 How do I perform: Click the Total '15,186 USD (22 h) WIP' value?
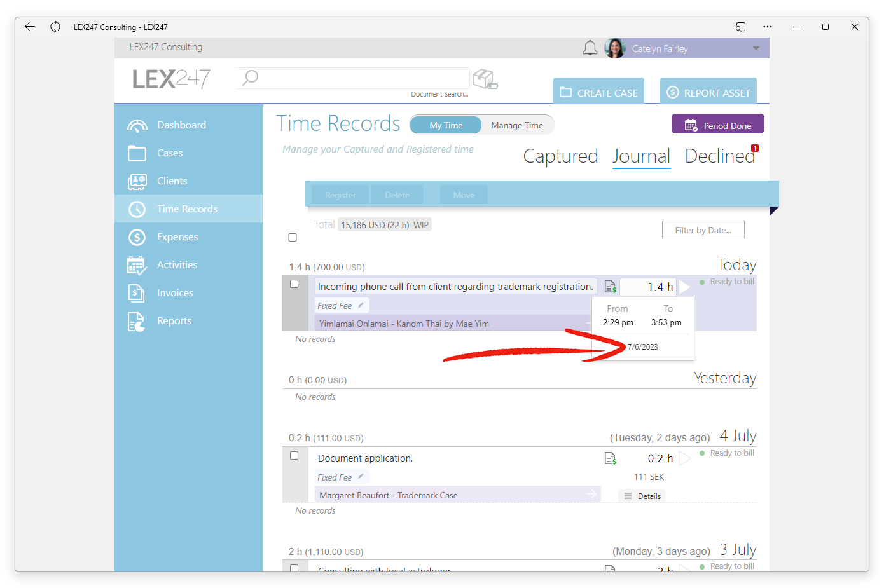[x=385, y=224]
